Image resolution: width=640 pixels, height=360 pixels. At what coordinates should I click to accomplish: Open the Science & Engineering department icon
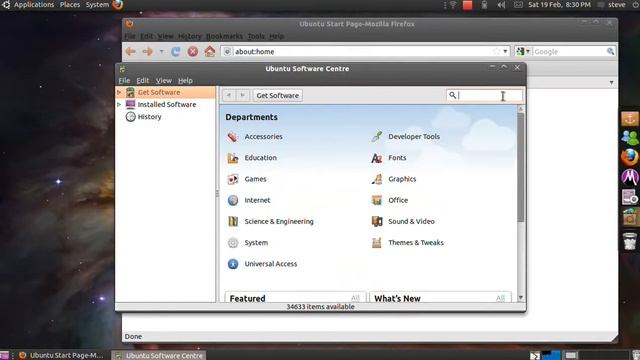tap(233, 221)
